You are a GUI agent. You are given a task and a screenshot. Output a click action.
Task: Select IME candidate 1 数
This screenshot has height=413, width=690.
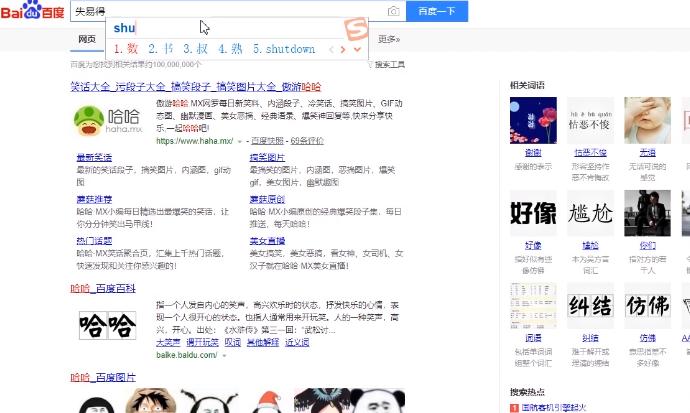click(126, 49)
